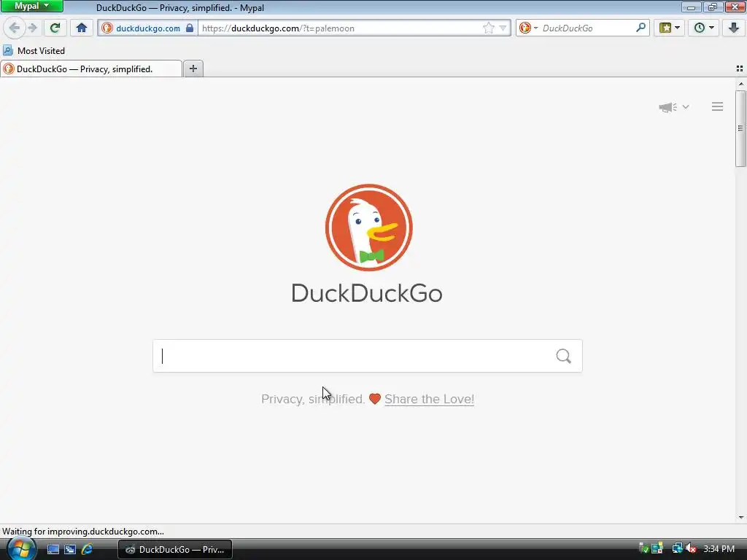The height and width of the screenshot is (560, 747).
Task: Click the scrollbar up arrow
Action: coord(741,84)
